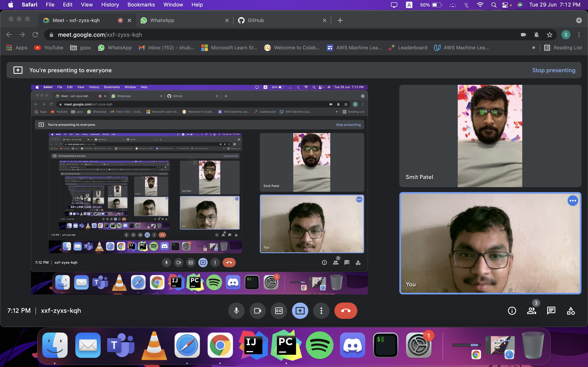Open Spotify from the dock
This screenshot has width=588, height=367.
pyautogui.click(x=319, y=345)
